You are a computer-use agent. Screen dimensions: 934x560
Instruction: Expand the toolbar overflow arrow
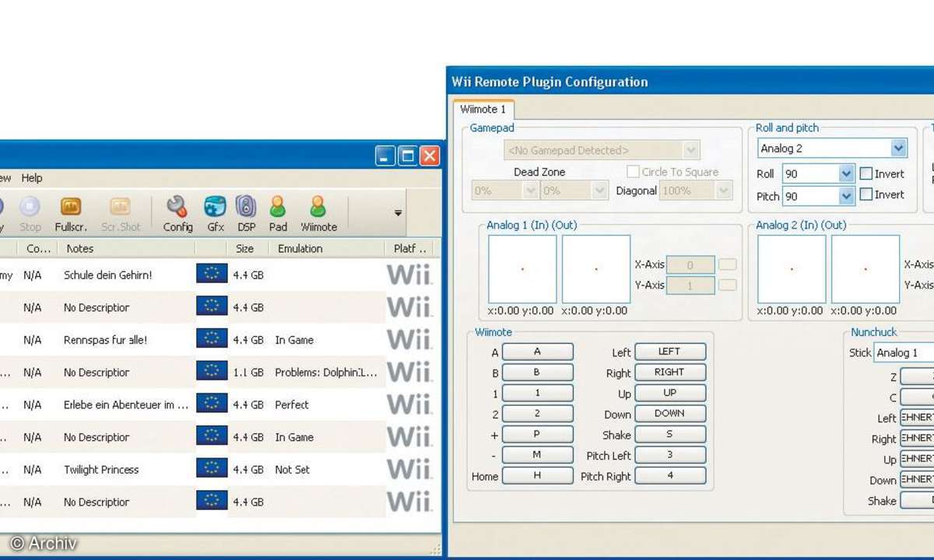[398, 212]
